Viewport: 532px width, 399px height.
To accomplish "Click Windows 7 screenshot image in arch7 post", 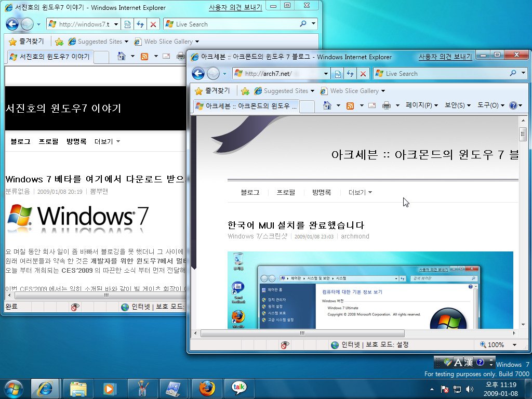I will point(370,290).
